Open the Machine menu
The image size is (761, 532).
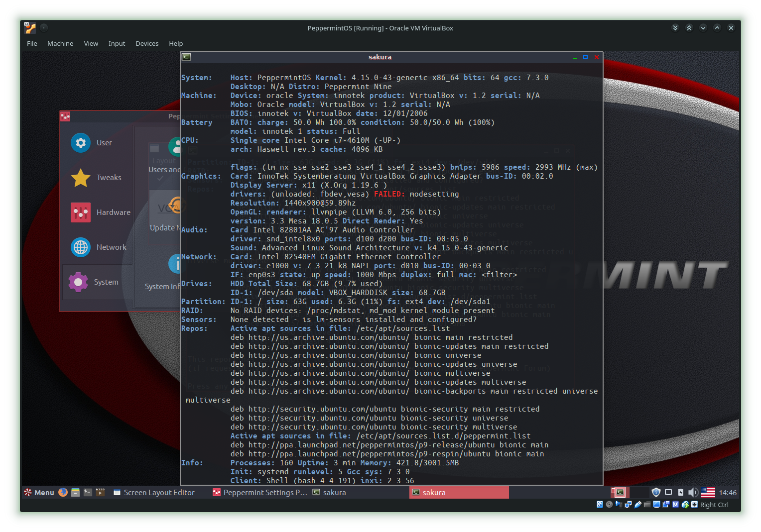coord(60,43)
